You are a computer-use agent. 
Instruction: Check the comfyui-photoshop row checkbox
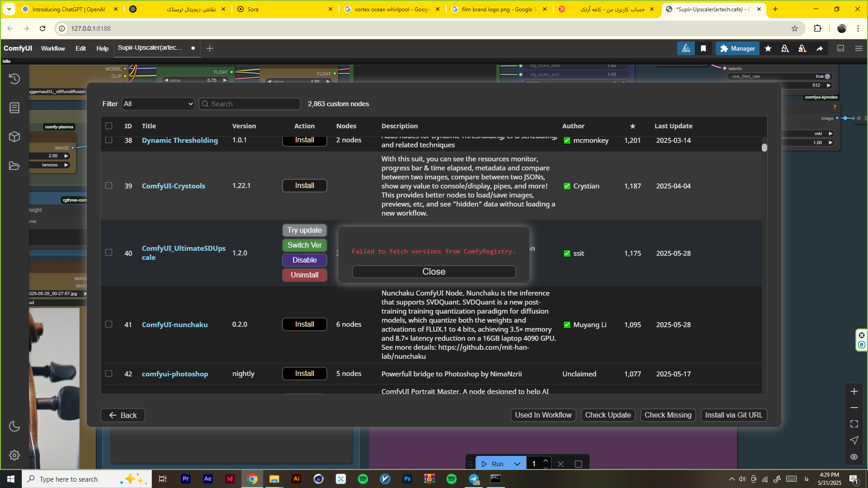[x=109, y=374]
